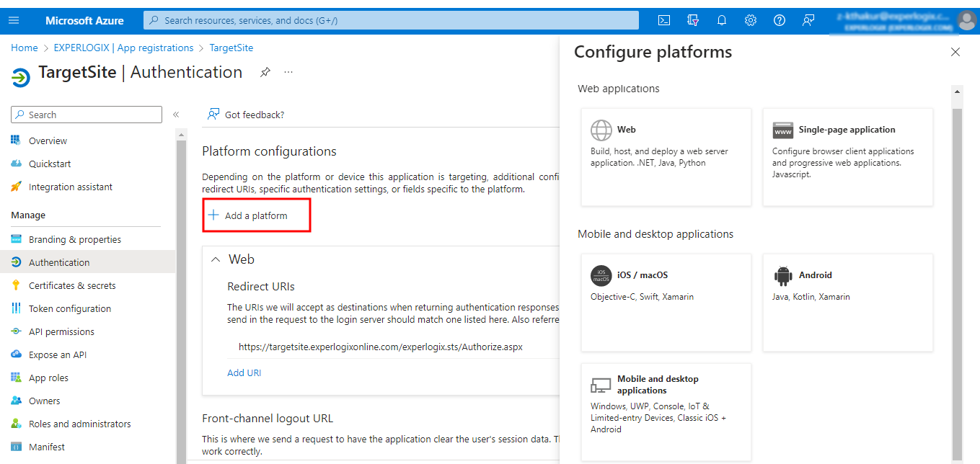Click the API permissions icon
This screenshot has height=464, width=980.
16,331
